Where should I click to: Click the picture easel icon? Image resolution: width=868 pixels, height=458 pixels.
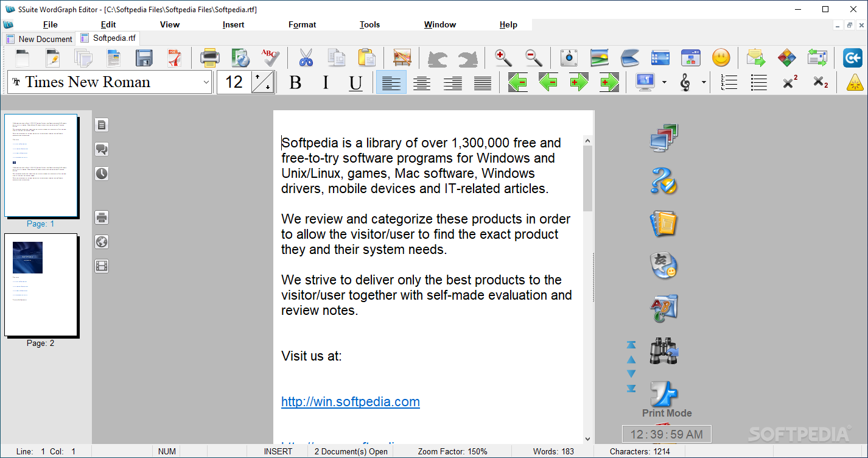(402, 58)
